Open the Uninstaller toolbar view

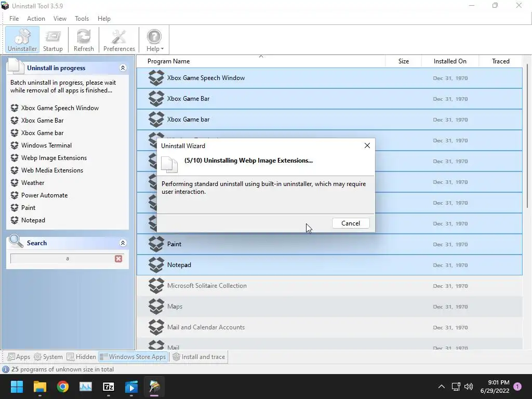(22, 40)
